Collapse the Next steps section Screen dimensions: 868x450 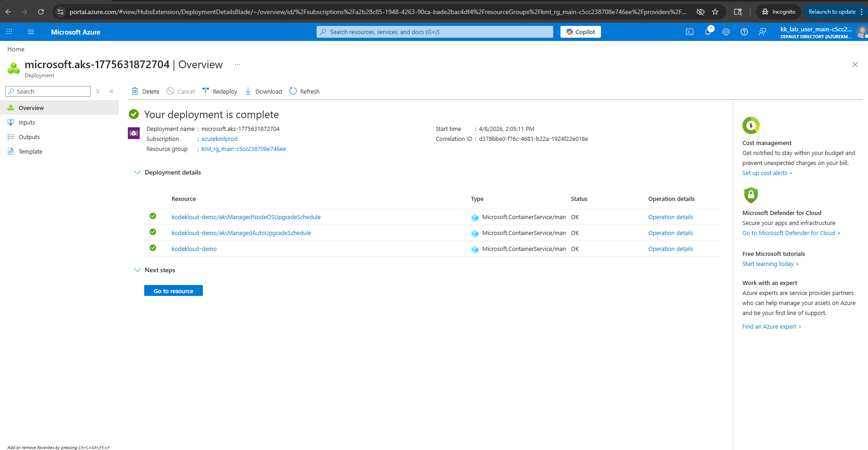(x=137, y=270)
